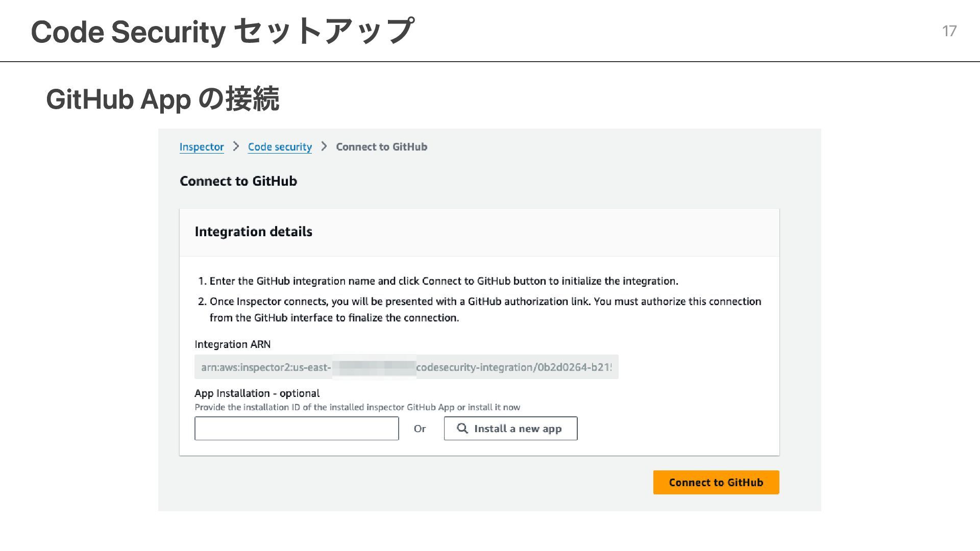Click the breadcrumb chevron after Inspector

point(236,146)
